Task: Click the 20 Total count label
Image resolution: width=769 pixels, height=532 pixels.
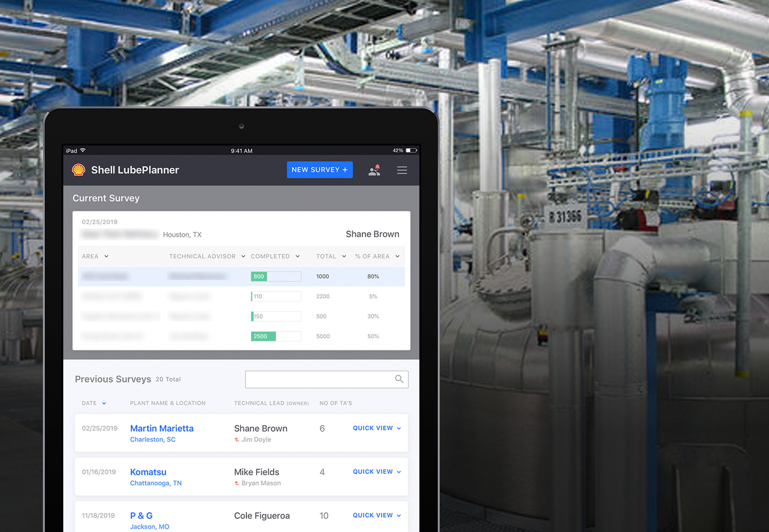Action: point(168,379)
